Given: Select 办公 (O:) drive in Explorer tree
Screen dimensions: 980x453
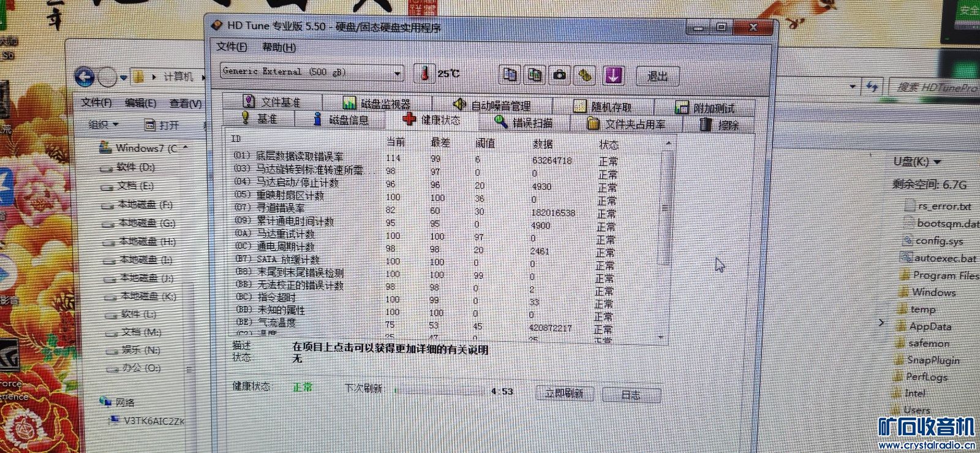Looking at the screenshot, I should pyautogui.click(x=134, y=368).
